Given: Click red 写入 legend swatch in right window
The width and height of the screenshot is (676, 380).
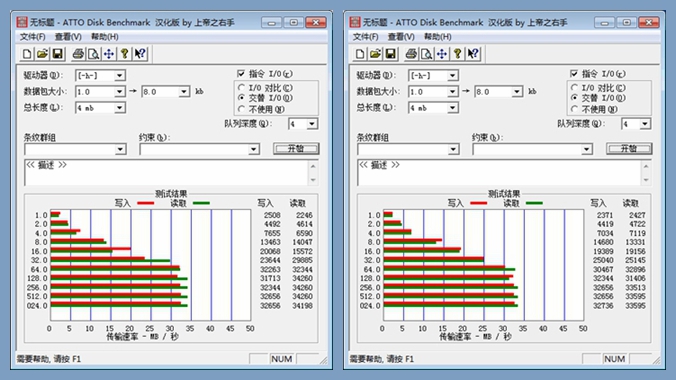Looking at the screenshot, I should tap(479, 203).
